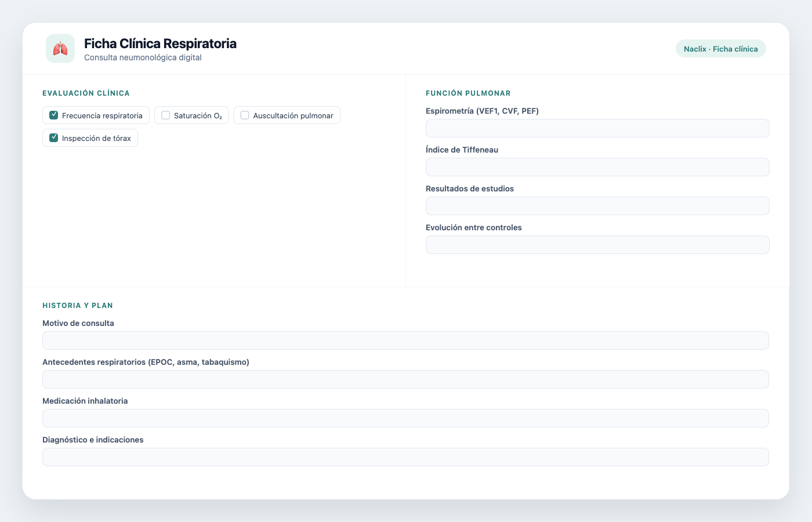Click the HISTORIA Y PLAN section heading
Screen dimensions: 812x522
tap(78, 306)
